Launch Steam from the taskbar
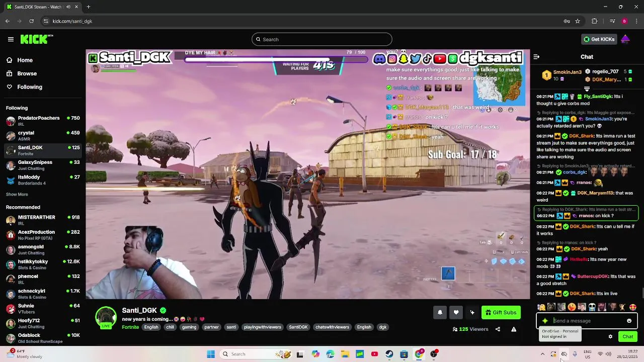Image resolution: width=644 pixels, height=362 pixels. coord(389,354)
